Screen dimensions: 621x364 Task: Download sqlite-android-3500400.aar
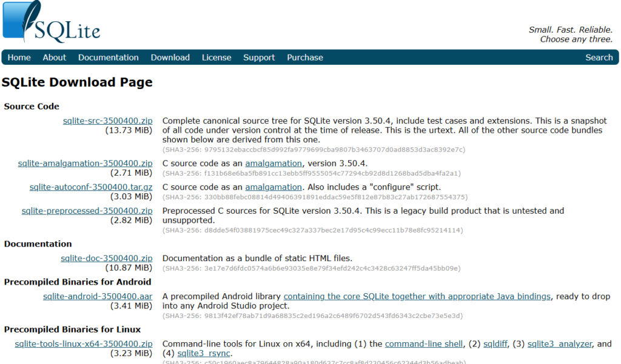tap(98, 296)
